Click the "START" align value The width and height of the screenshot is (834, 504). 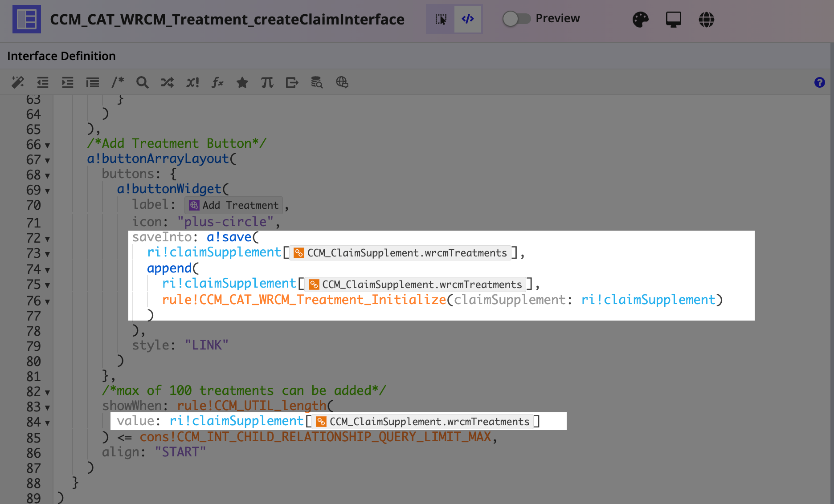click(180, 452)
